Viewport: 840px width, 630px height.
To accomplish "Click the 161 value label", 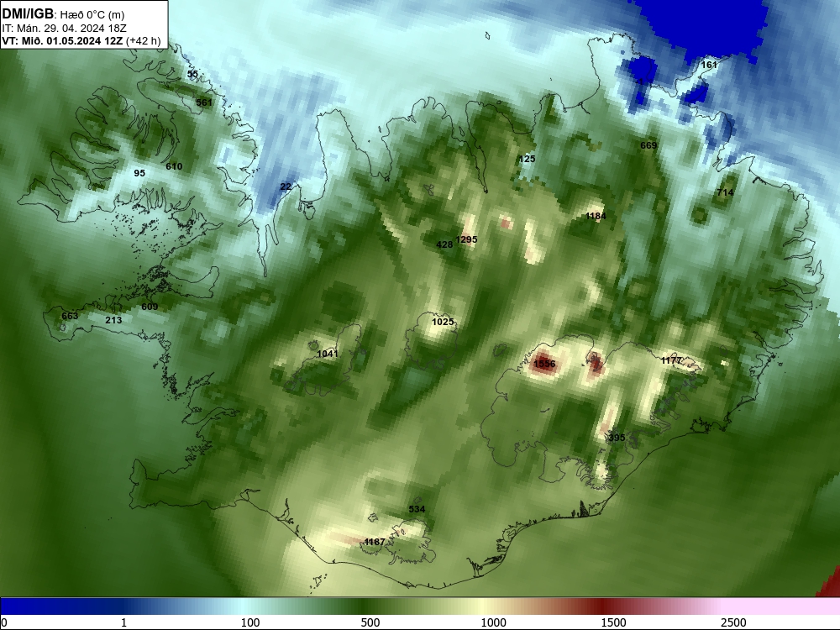I will 709,65.
